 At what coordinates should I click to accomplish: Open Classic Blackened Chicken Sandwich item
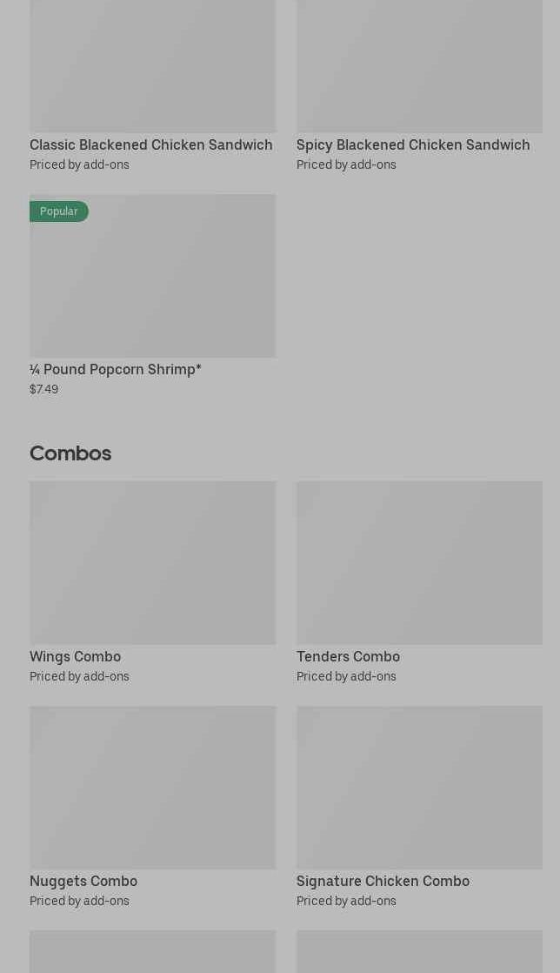150,144
